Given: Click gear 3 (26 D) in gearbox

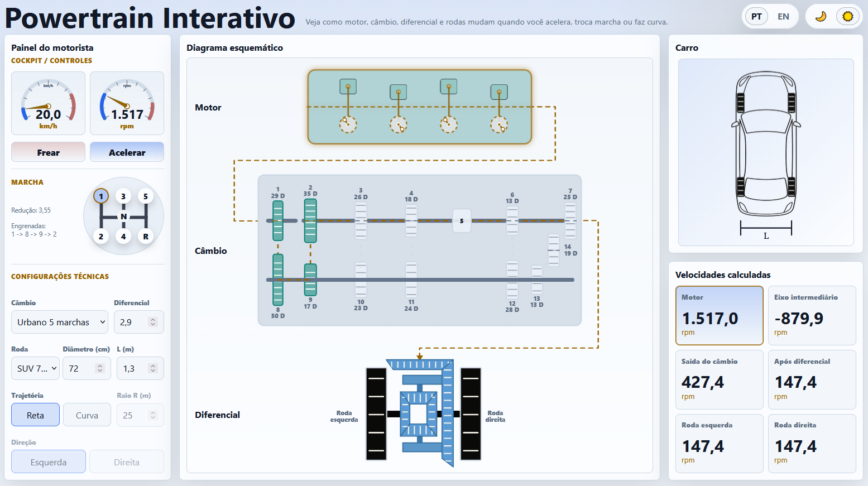Looking at the screenshot, I should click(x=361, y=221).
